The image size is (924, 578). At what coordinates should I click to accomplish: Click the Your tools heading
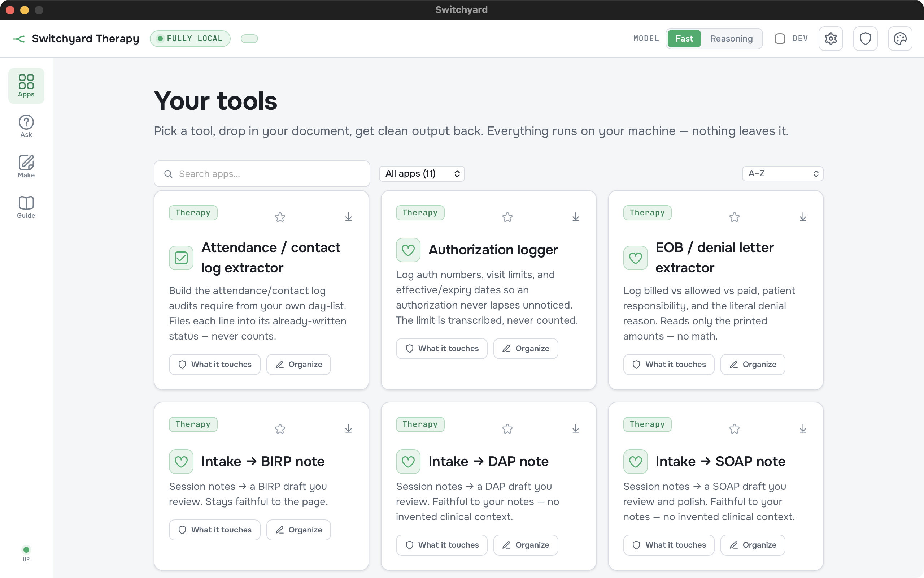(215, 101)
